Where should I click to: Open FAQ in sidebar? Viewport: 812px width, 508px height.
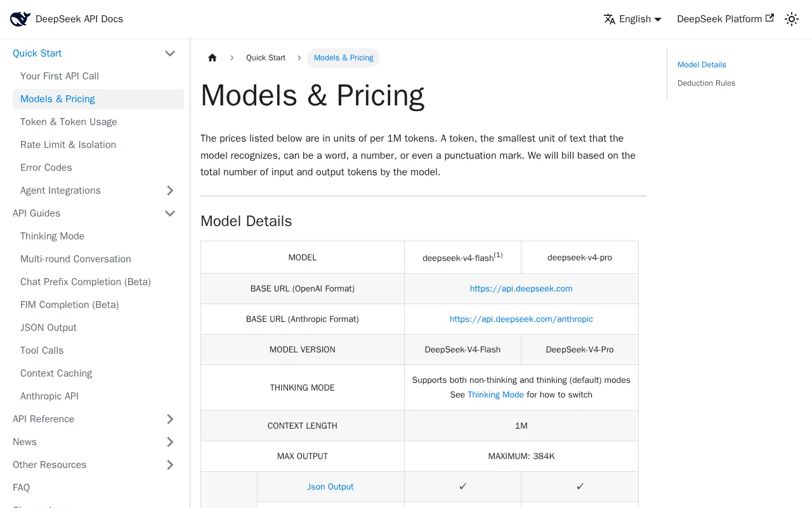tap(22, 488)
